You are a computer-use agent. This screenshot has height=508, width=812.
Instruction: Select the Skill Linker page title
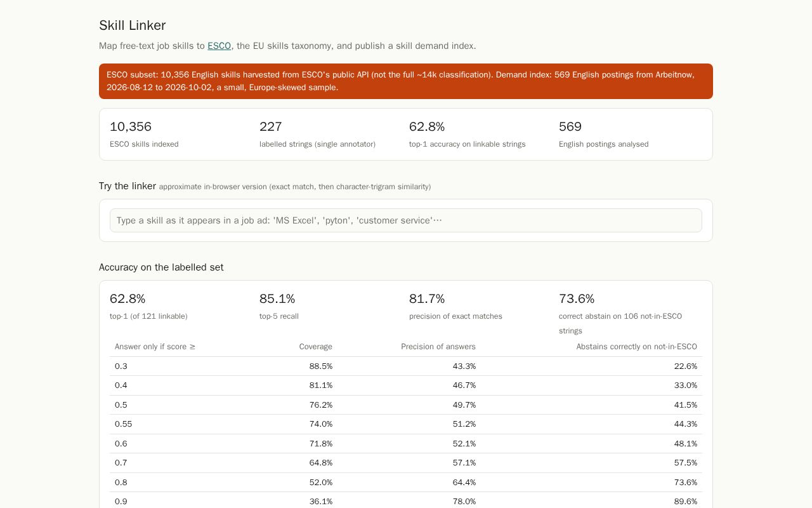tap(133, 25)
